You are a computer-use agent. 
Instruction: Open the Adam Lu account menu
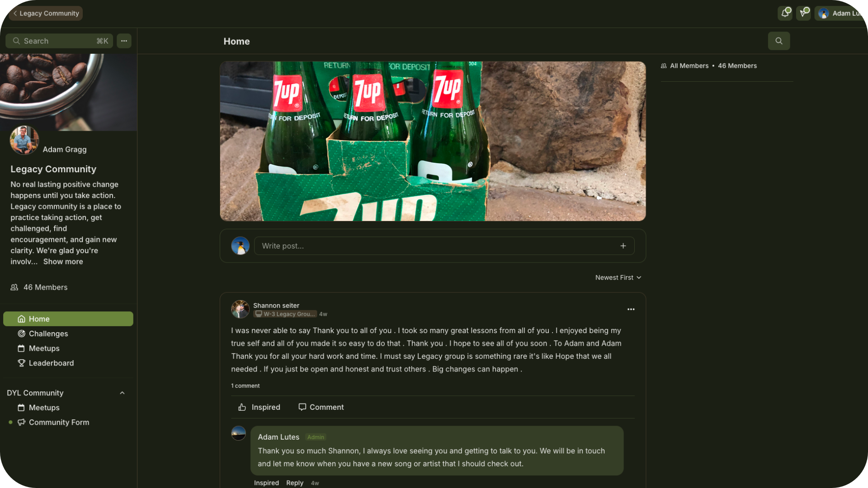(841, 13)
